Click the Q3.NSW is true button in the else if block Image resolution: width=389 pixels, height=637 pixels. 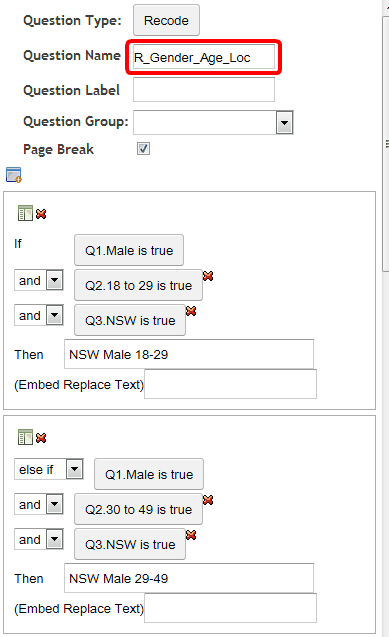(130, 544)
